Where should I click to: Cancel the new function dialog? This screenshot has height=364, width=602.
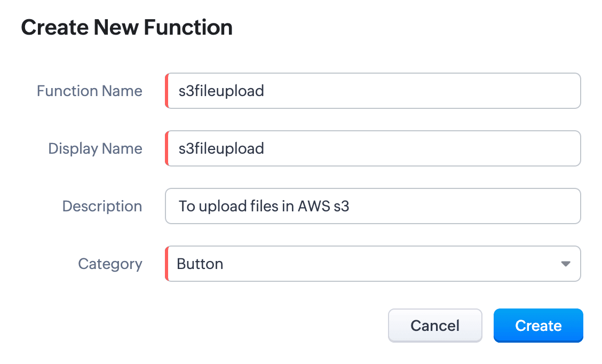[x=434, y=326]
